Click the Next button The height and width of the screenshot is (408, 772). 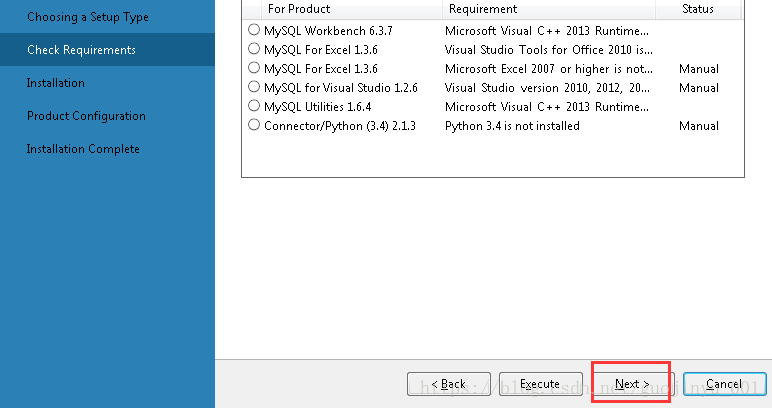click(632, 384)
